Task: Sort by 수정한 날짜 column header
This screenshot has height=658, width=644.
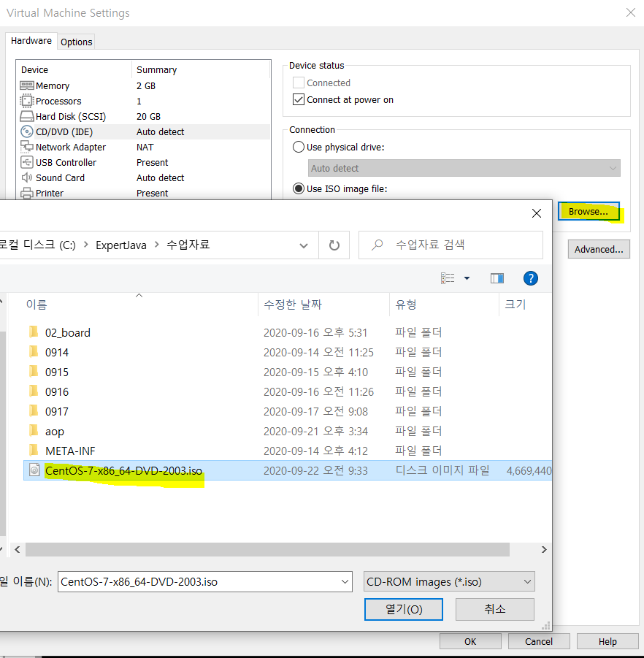Action: pyautogui.click(x=293, y=305)
